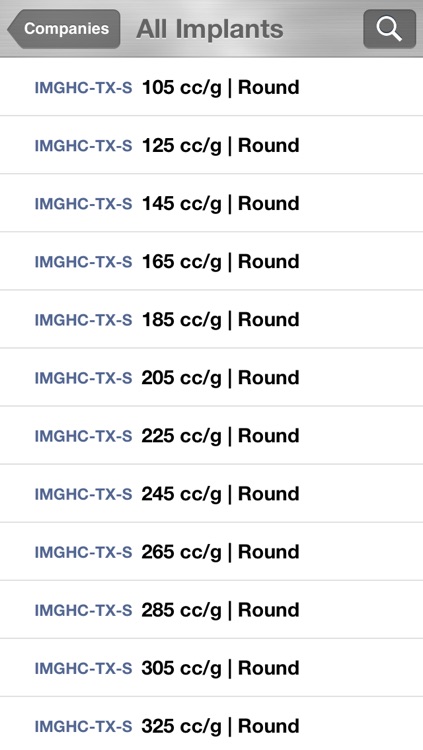Image resolution: width=423 pixels, height=750 pixels.
Task: Click IMGHC-TX-S code beside 105 cc/g
Action: tap(83, 88)
